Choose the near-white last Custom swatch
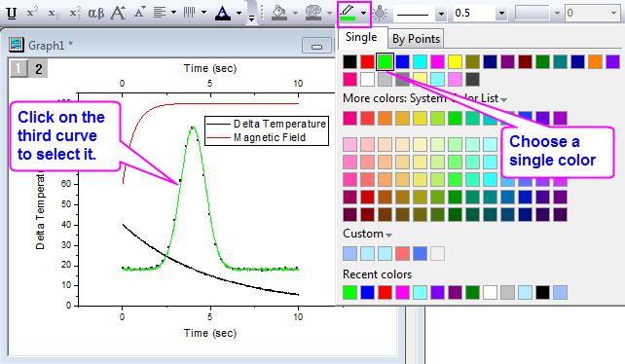The height and width of the screenshot is (364, 625). point(438,253)
